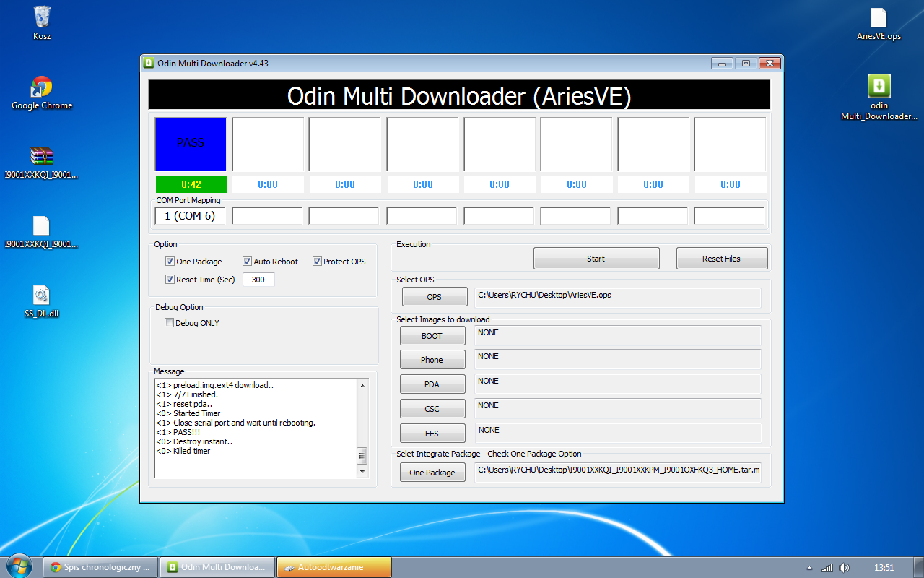
Task: Click the One Package tar path field
Action: pos(618,473)
